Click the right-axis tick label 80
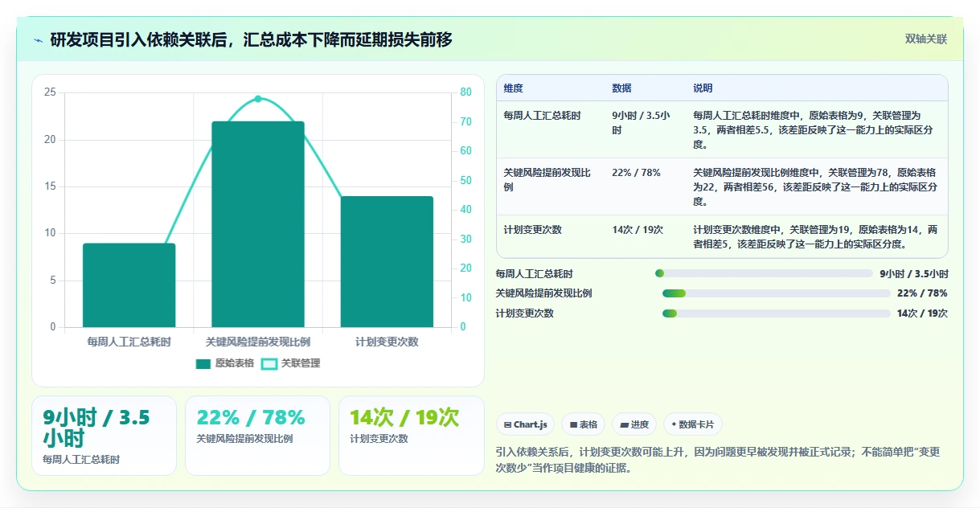 click(466, 92)
